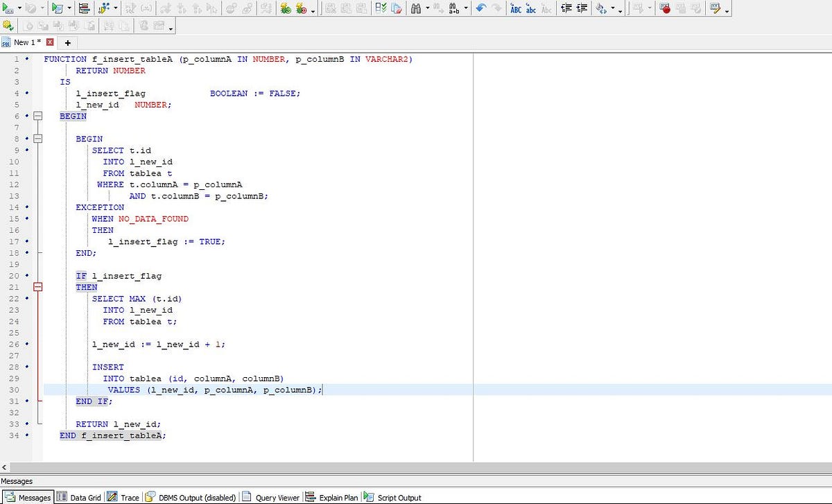Convert selection to lowercase with the abc icon
The width and height of the screenshot is (832, 504).
tap(531, 9)
